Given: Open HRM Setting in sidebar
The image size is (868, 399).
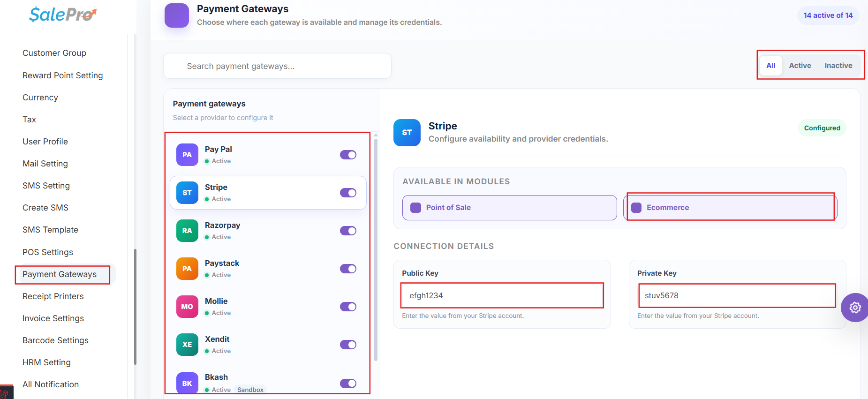Looking at the screenshot, I should coord(46,362).
